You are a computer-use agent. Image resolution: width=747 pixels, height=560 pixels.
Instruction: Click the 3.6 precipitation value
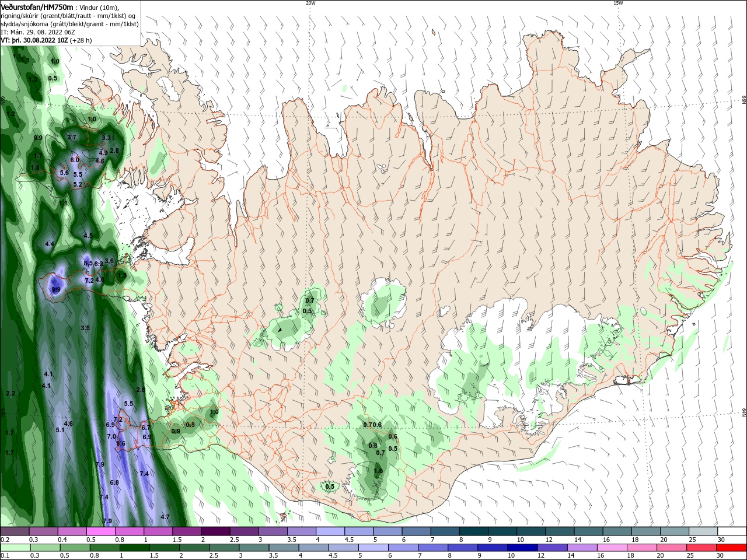(x=109, y=261)
